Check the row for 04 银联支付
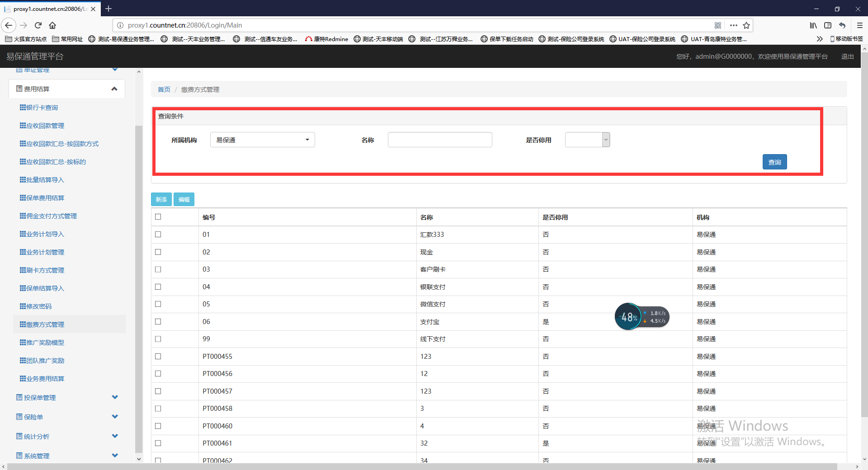This screenshot has width=868, height=470. [158, 287]
